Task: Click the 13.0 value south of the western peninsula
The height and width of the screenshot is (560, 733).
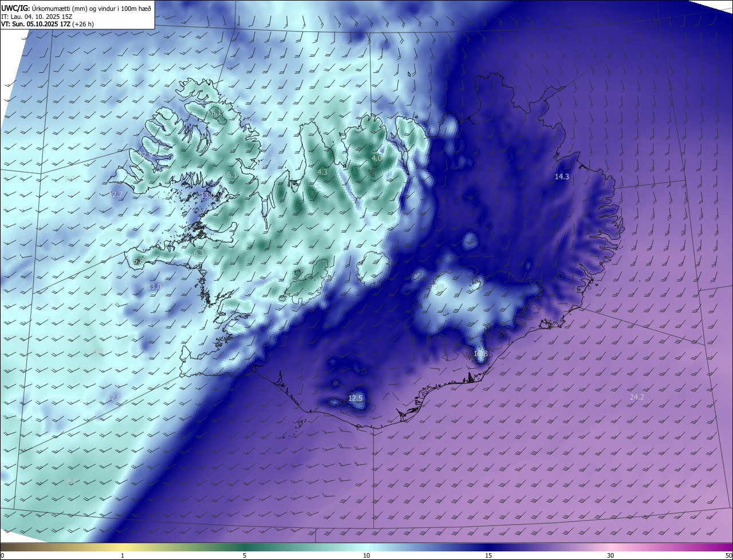Action: (154, 286)
